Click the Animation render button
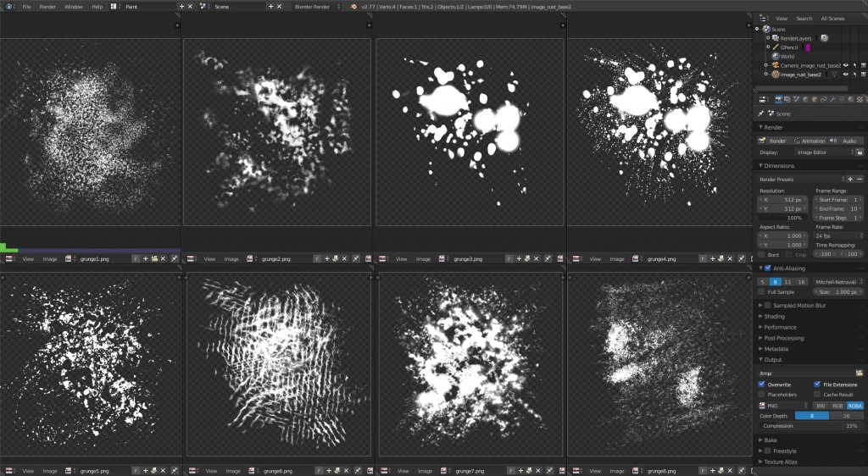The height and width of the screenshot is (476, 868). [810, 141]
